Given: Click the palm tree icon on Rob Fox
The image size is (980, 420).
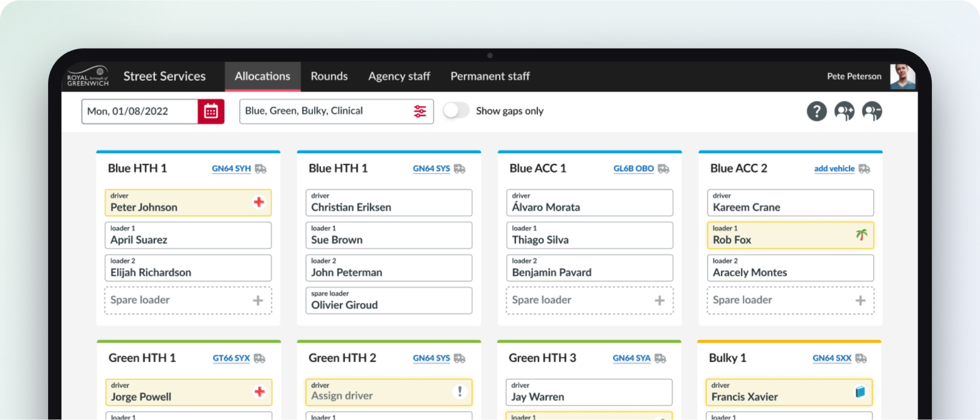Looking at the screenshot, I should coord(861,235).
